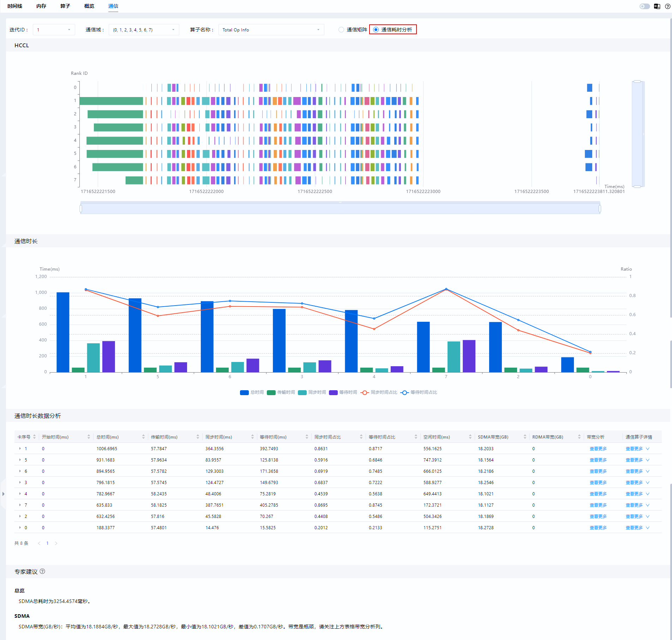Go to next table page
This screenshot has height=640, width=672.
click(x=56, y=543)
